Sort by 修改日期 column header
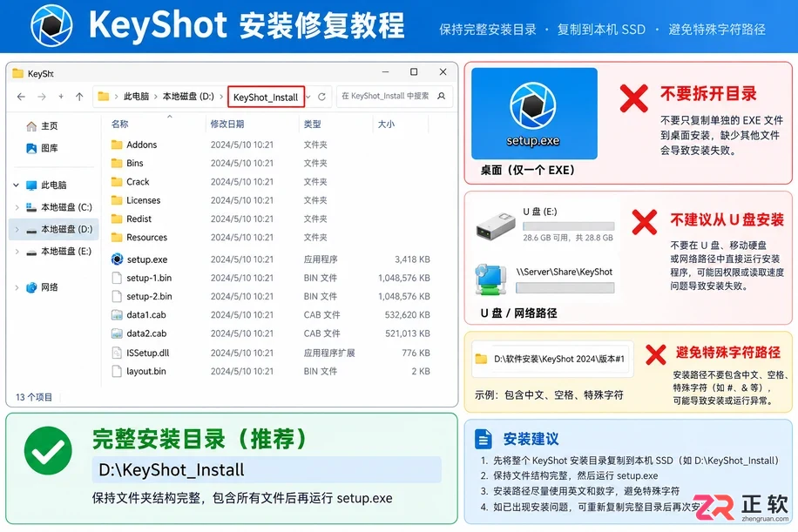Viewport: 798px width, 532px height. (227, 125)
